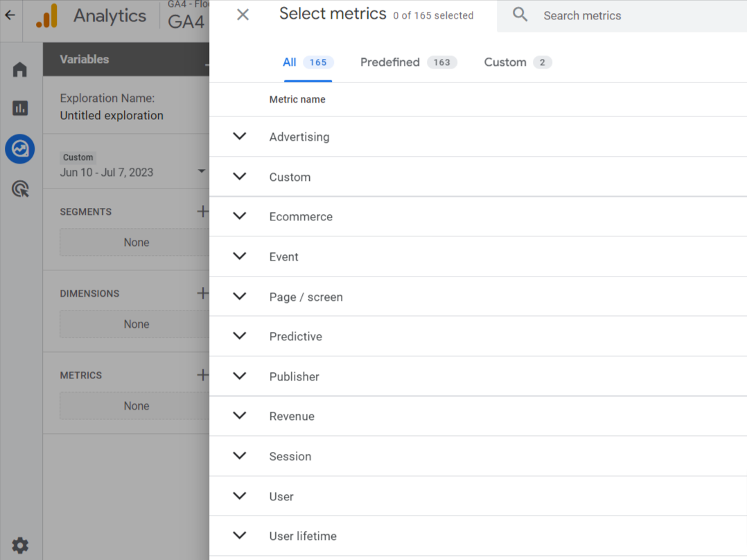Image resolution: width=747 pixels, height=560 pixels.
Task: Open the custom date range dropdown
Action: pos(201,172)
